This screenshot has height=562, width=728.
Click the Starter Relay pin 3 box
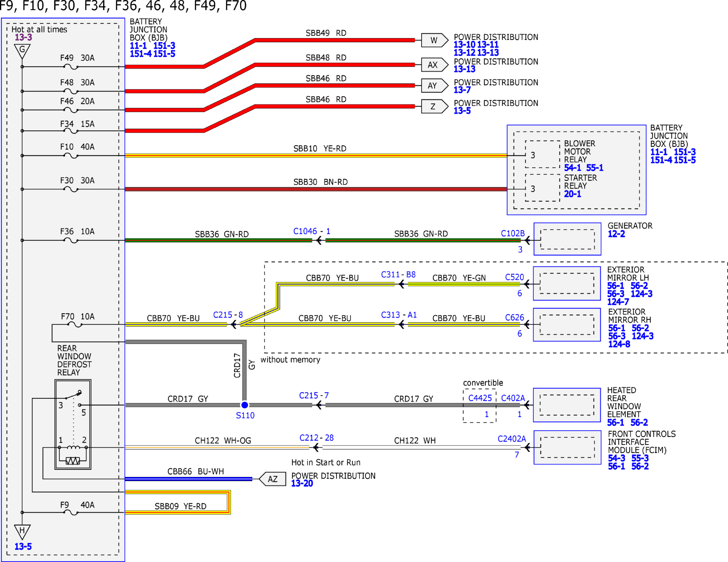542,188
